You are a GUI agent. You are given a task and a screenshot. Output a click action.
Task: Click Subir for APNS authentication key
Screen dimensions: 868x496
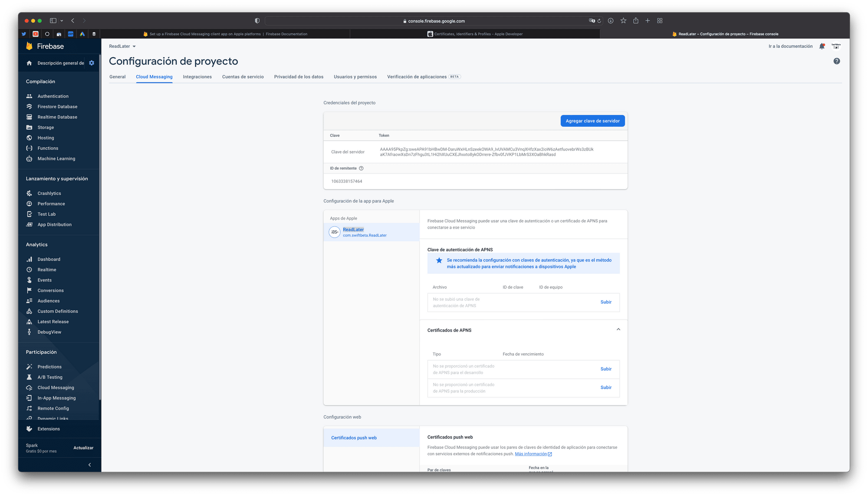coord(606,302)
